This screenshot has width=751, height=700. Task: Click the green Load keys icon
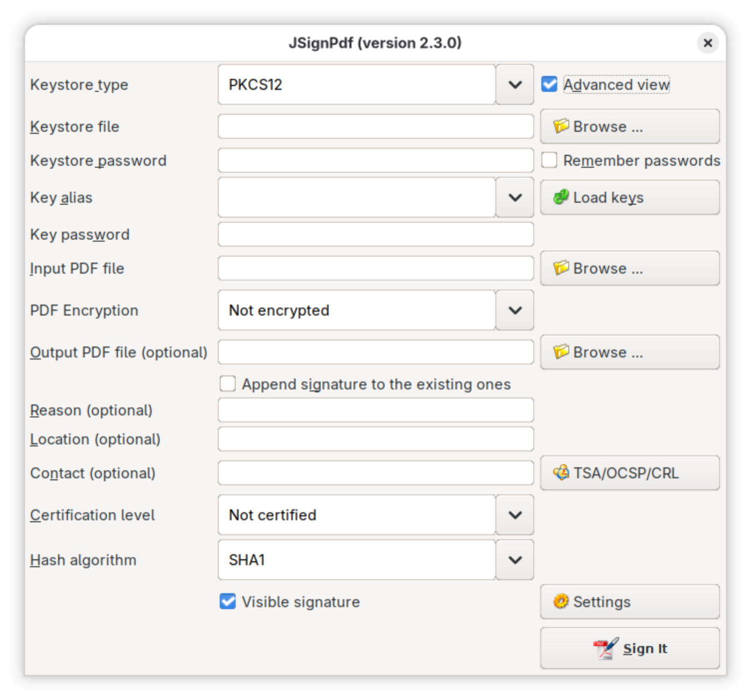coord(561,197)
